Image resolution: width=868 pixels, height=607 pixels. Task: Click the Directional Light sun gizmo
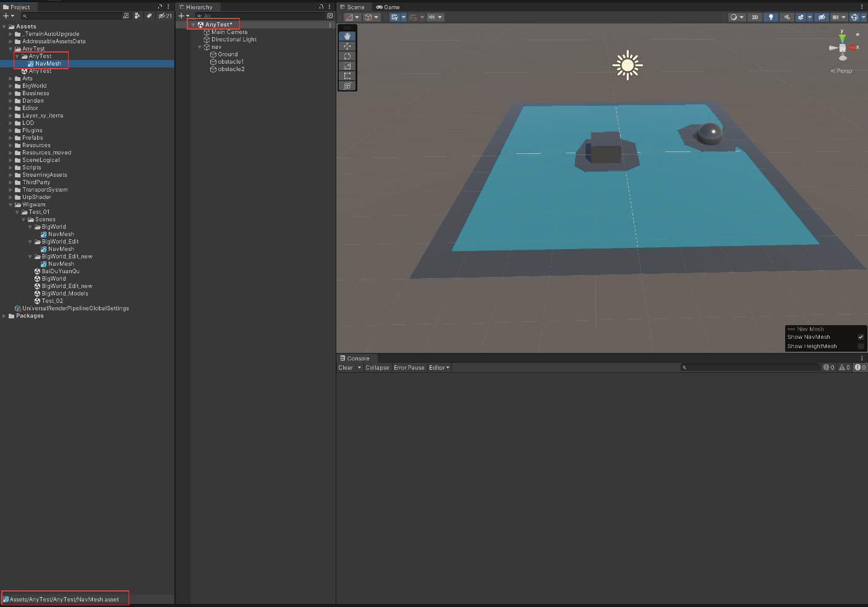[x=628, y=65]
